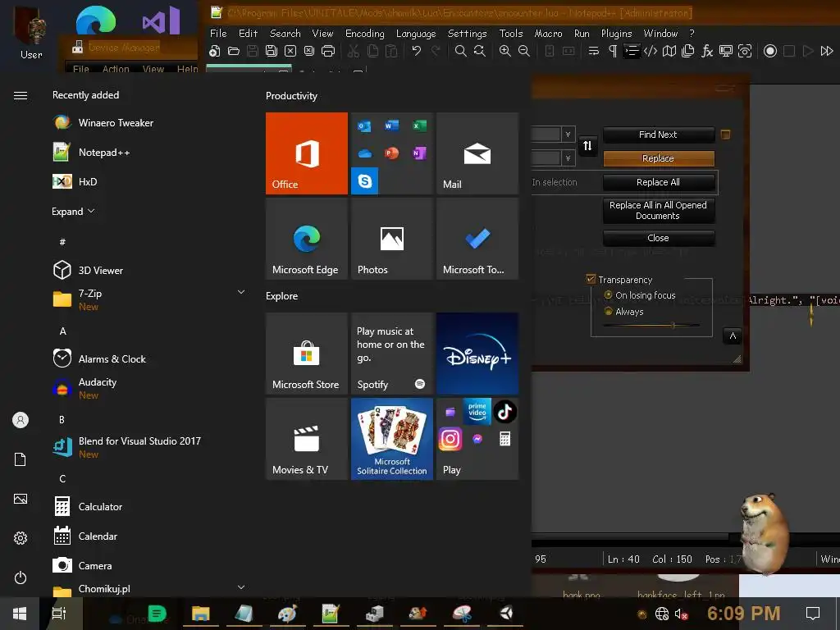Select the On losing focus radio option
840x630 pixels.
tap(608, 294)
